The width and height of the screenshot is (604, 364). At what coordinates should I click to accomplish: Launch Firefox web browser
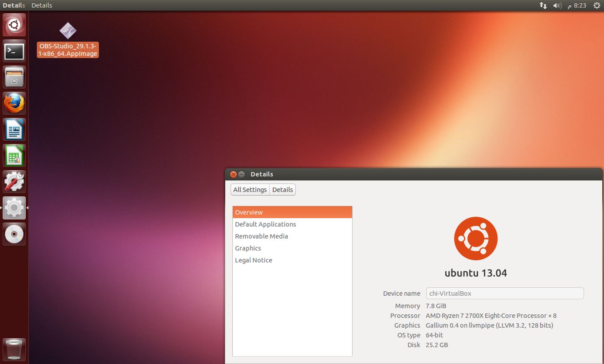coord(14,103)
